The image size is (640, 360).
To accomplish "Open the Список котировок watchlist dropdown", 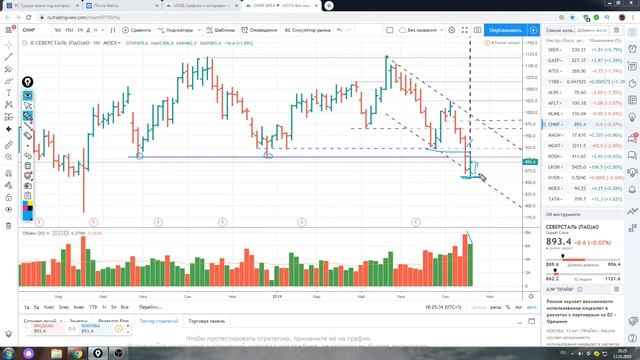I will (x=560, y=30).
